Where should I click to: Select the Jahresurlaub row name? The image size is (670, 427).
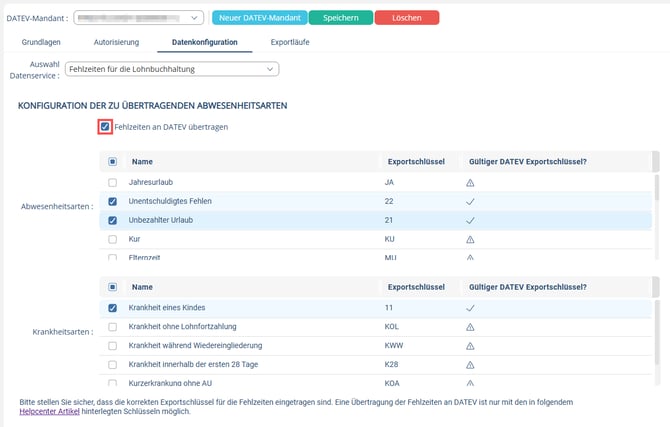point(151,182)
